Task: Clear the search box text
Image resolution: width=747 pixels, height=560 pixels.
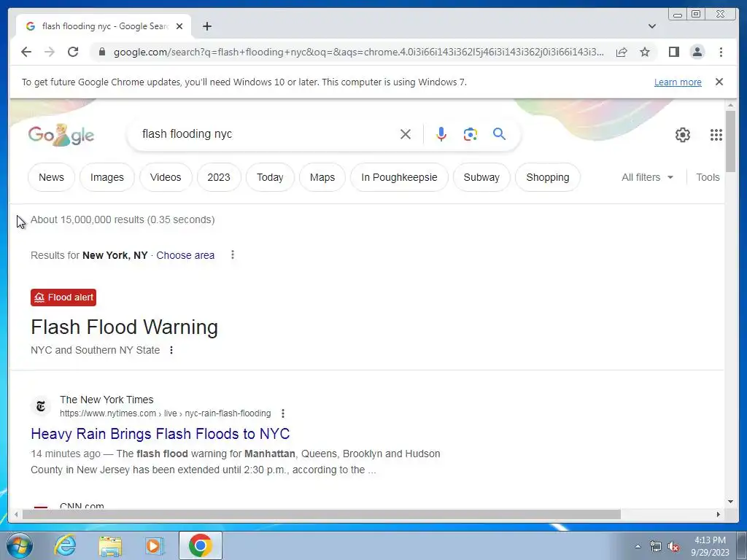Action: tap(406, 134)
